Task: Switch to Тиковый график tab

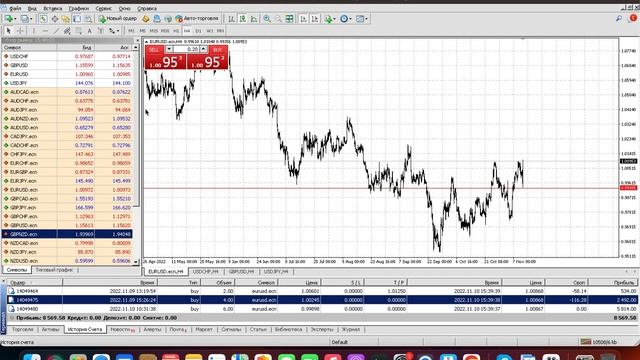Action: coord(54,270)
